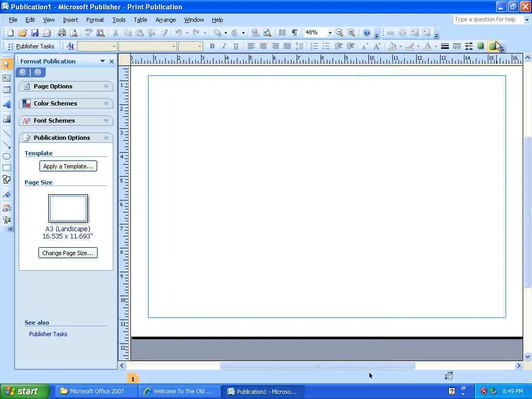Viewport: 532px width, 399px height.
Task: Open the Table menu
Action: (x=140, y=20)
